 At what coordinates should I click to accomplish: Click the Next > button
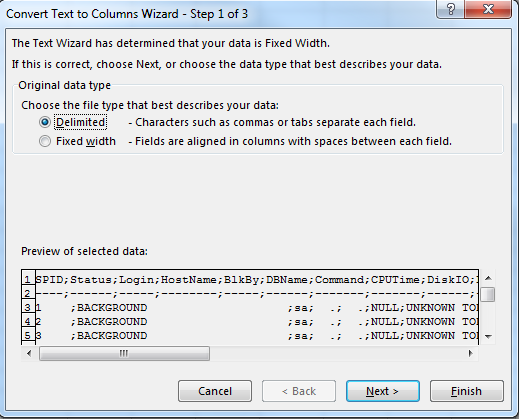(x=383, y=391)
